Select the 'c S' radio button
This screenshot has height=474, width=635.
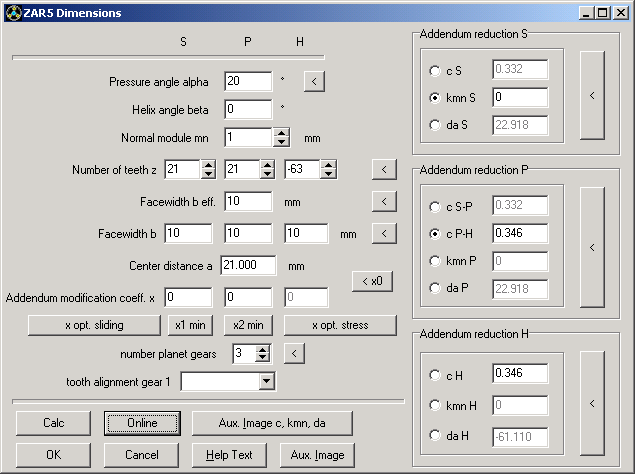point(434,71)
